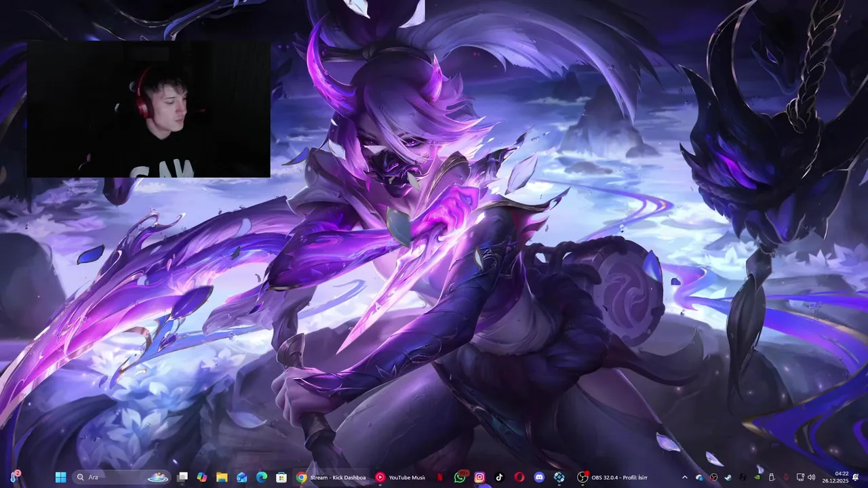Click the OBS icon in system tray
The image size is (868, 488).
click(714, 477)
